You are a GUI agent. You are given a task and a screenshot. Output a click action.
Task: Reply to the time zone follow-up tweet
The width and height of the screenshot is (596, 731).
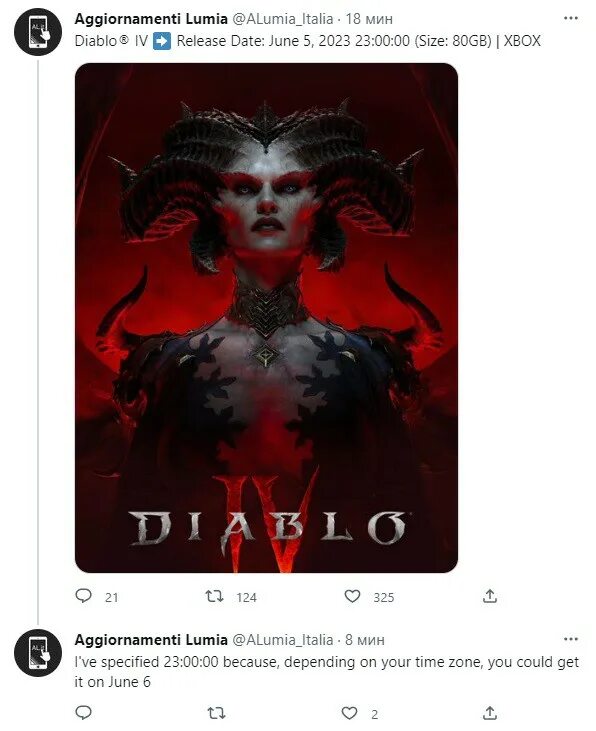click(83, 713)
